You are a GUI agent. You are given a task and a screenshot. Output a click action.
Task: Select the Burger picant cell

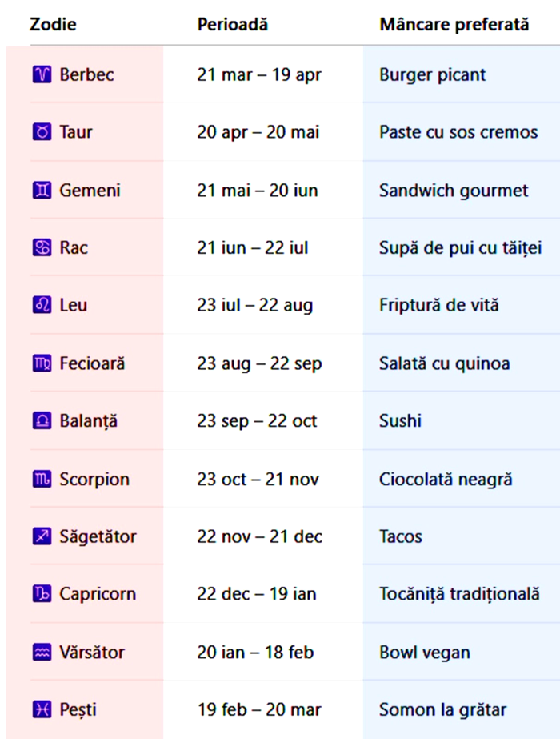click(x=433, y=75)
